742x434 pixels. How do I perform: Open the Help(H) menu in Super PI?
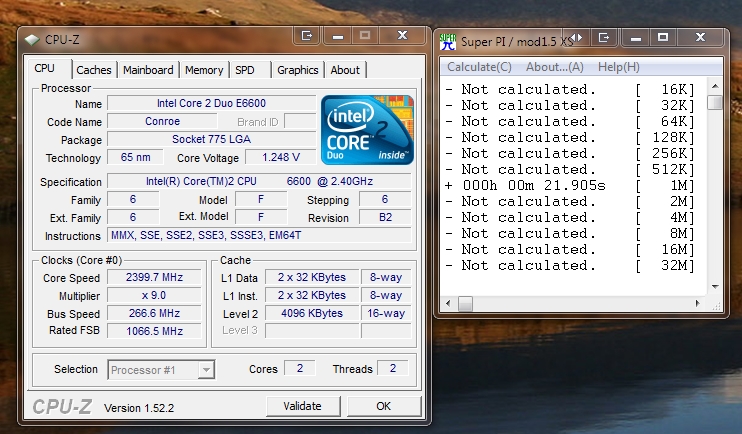(x=618, y=67)
